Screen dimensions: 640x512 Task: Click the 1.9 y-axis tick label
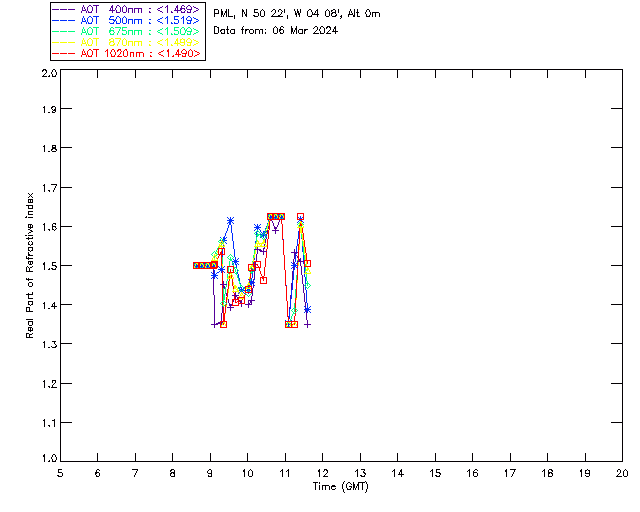coord(49,109)
